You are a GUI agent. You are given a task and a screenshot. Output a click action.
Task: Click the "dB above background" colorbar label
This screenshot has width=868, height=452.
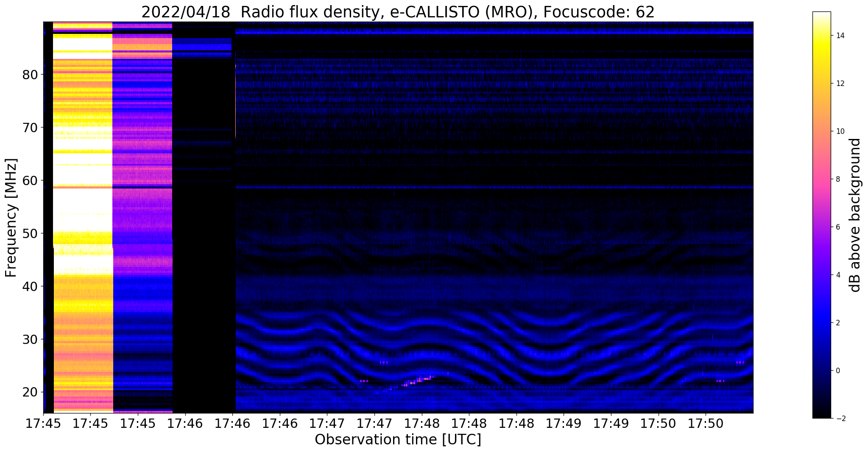(855, 215)
